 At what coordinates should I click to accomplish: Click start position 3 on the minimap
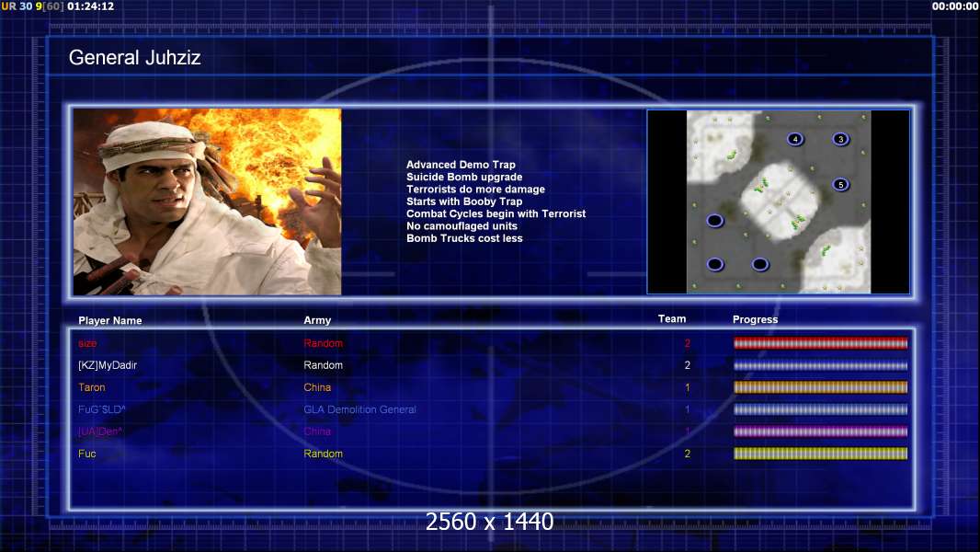(x=840, y=139)
